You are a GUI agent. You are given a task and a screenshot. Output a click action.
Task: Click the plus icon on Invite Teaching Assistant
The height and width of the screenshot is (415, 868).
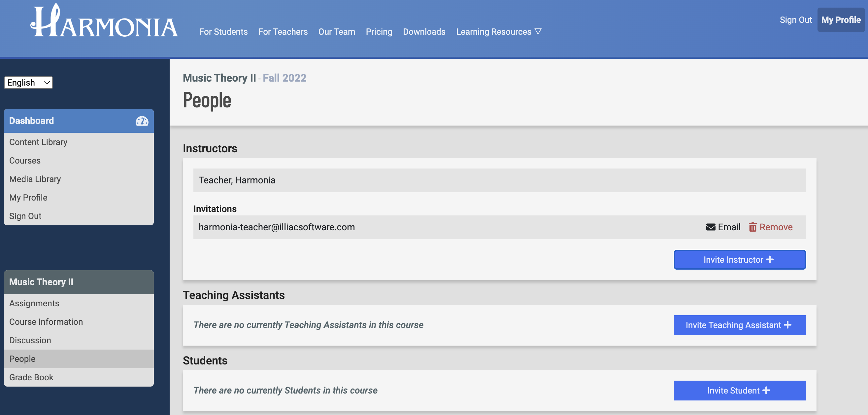pos(787,325)
